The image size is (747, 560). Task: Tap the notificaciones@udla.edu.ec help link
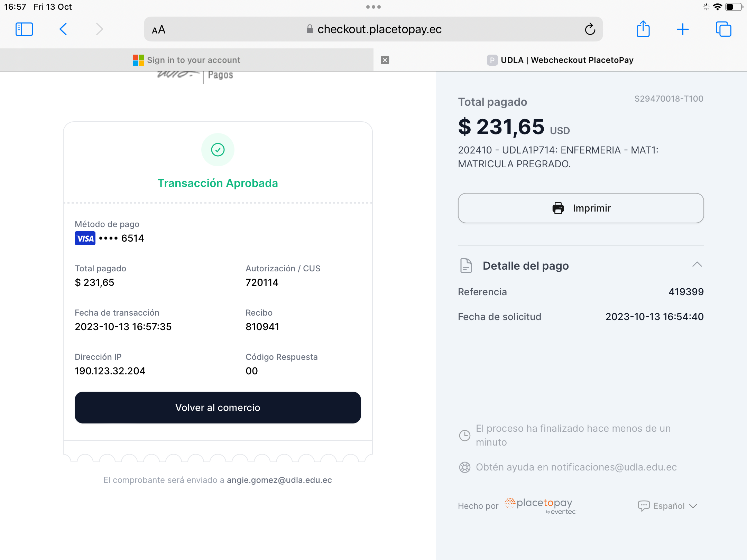tap(614, 467)
